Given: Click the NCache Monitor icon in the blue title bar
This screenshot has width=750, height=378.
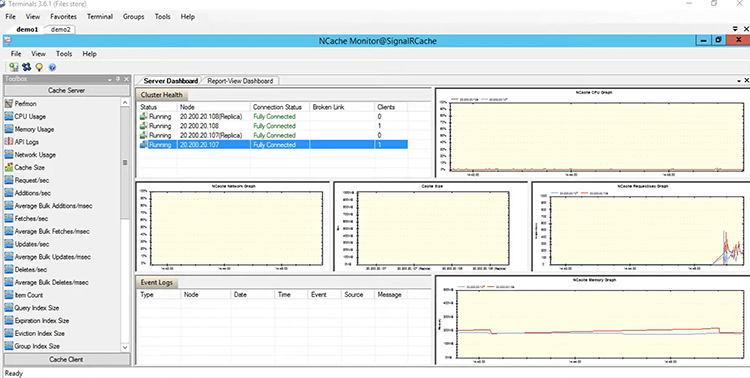Looking at the screenshot, I should click(7, 41).
